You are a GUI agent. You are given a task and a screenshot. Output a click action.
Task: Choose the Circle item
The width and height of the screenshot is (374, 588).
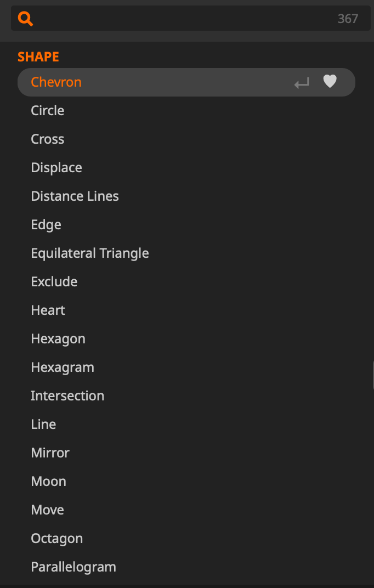click(48, 111)
